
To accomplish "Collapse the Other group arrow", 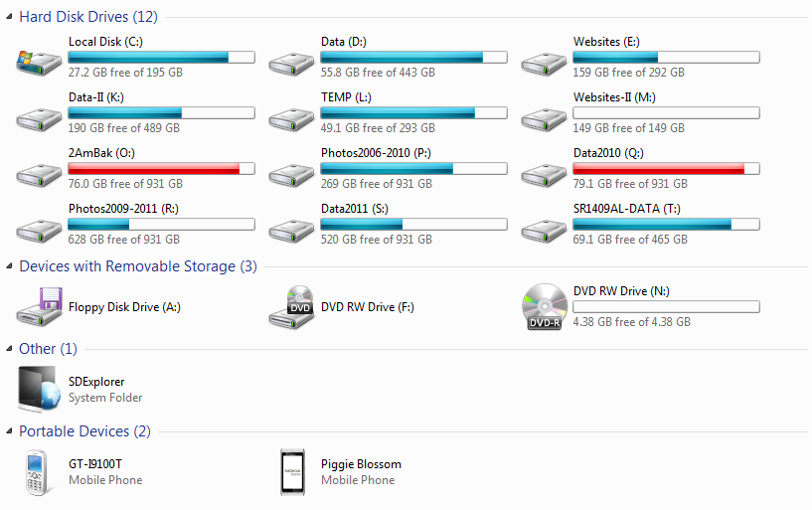I will pyautogui.click(x=9, y=349).
